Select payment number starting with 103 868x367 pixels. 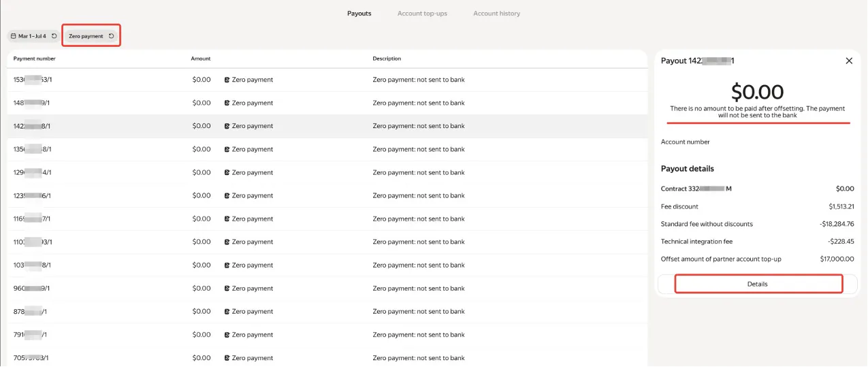click(x=32, y=265)
